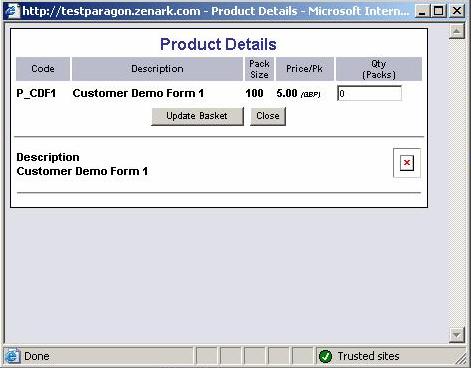Focus the Qty (Packs) input field
Viewport: 471px width, 368px height.
click(369, 93)
